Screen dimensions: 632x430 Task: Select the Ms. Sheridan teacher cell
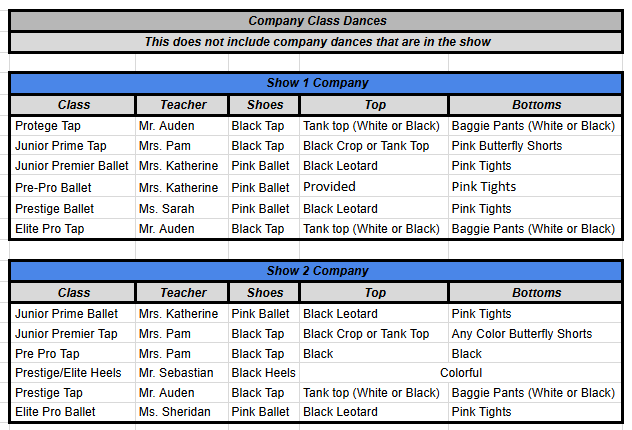coord(181,412)
